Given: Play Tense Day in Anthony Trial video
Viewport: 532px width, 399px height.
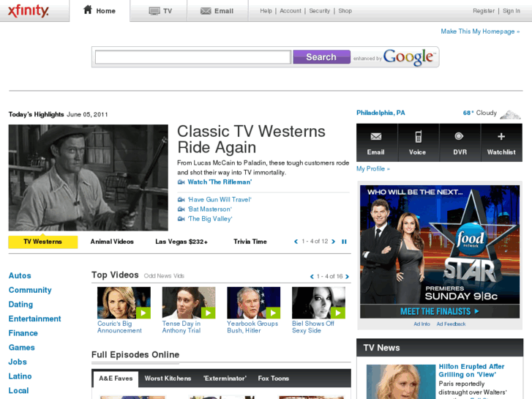Looking at the screenshot, I should [189, 302].
